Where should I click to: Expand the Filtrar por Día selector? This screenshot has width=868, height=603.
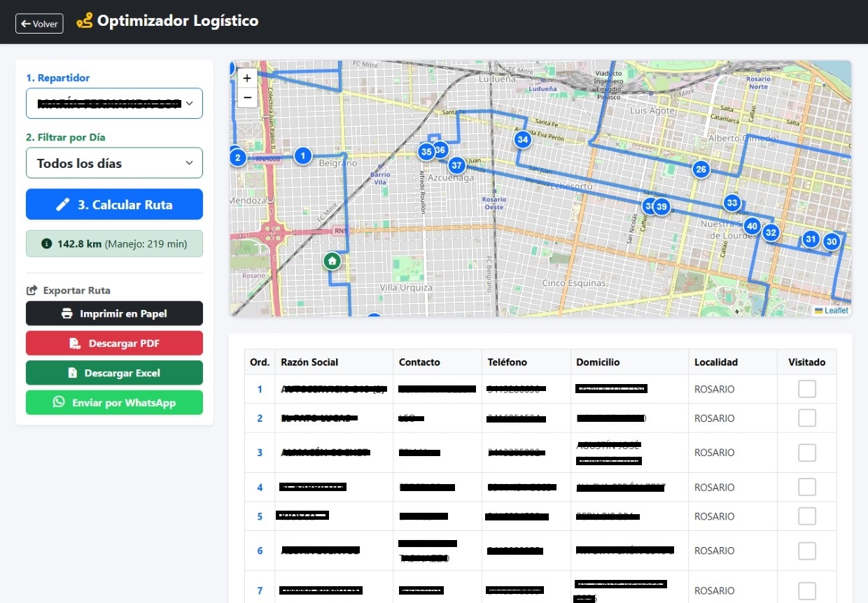click(x=114, y=163)
